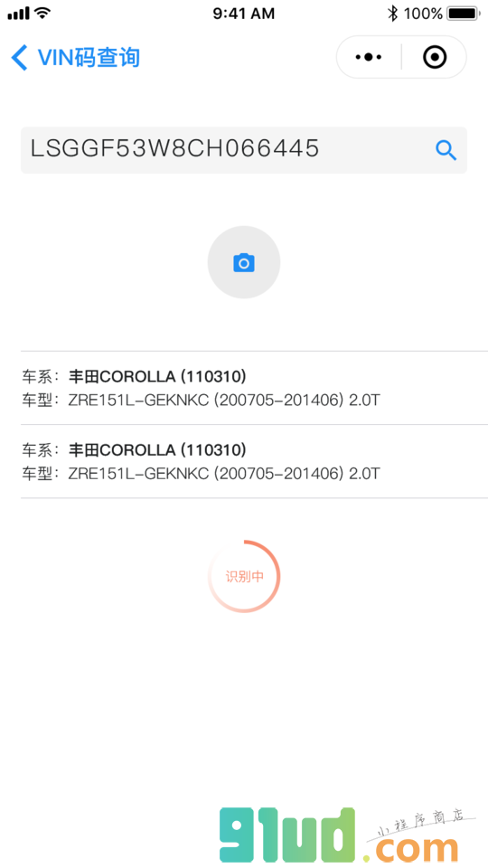The image size is (488, 868).
Task: Open first result's ZRE151L-GEKNKC model line
Action: click(x=224, y=400)
